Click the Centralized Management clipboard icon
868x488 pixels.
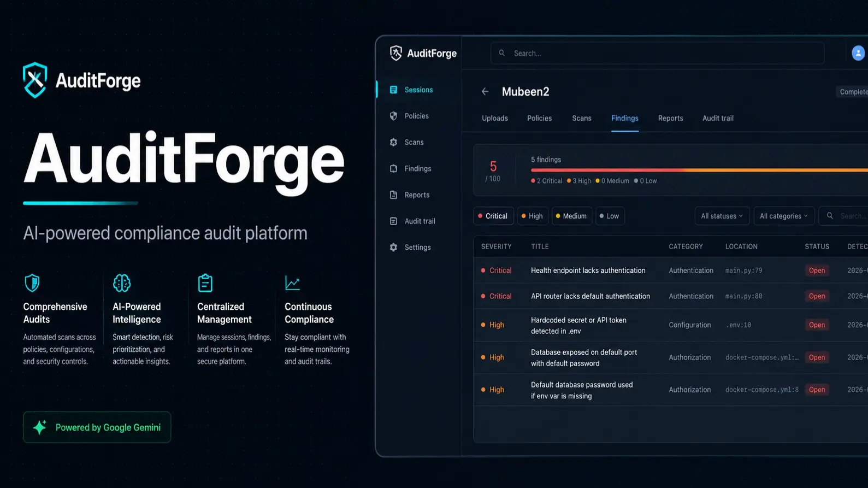point(205,283)
